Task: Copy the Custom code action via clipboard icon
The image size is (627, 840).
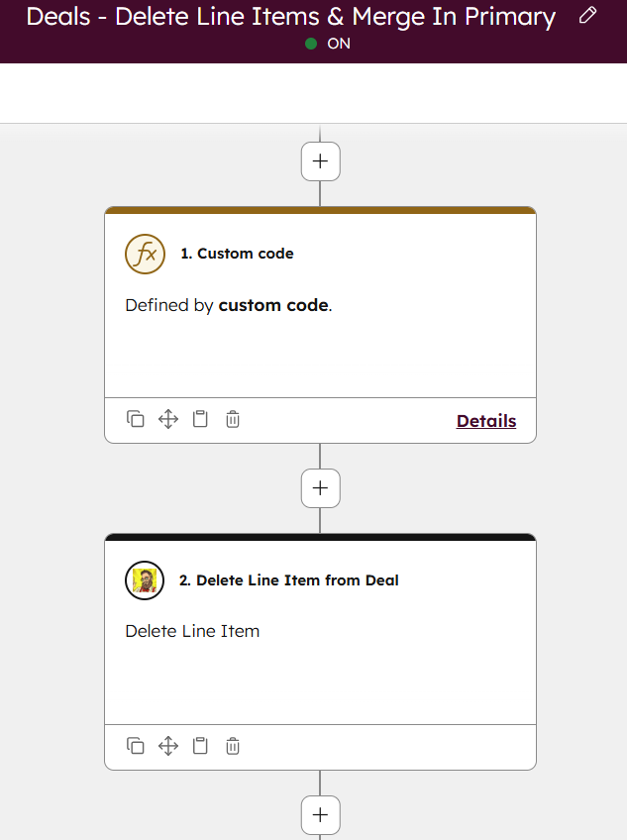Action: (200, 418)
